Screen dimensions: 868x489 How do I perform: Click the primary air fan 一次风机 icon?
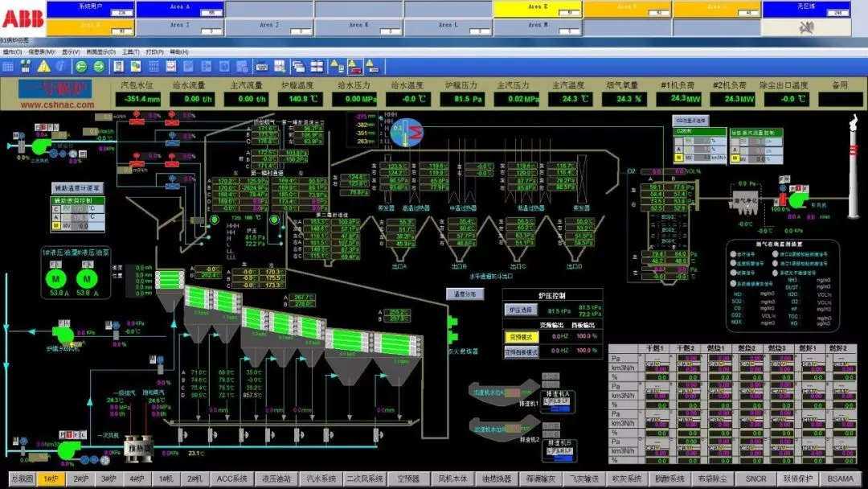(x=68, y=450)
